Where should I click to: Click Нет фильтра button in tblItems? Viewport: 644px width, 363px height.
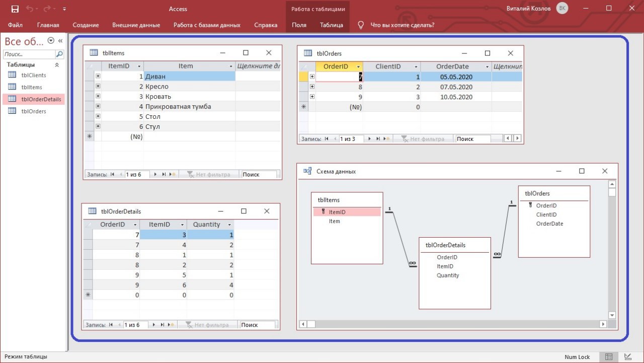[x=209, y=174]
